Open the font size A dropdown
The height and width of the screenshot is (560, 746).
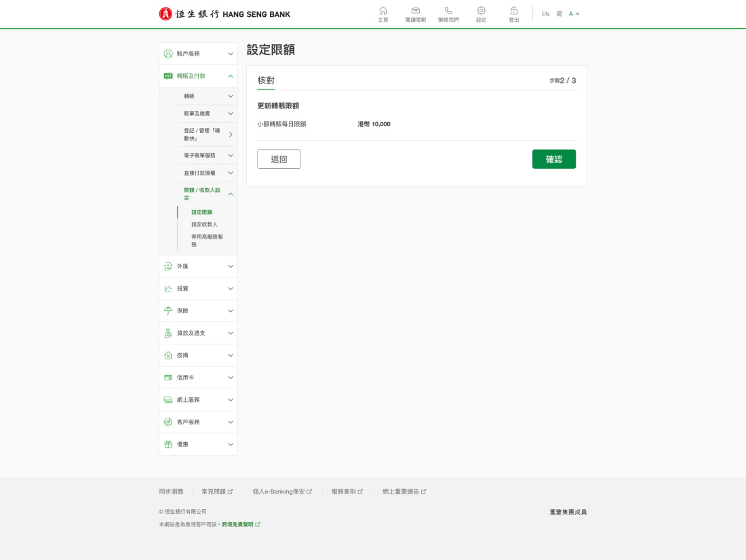pos(574,14)
